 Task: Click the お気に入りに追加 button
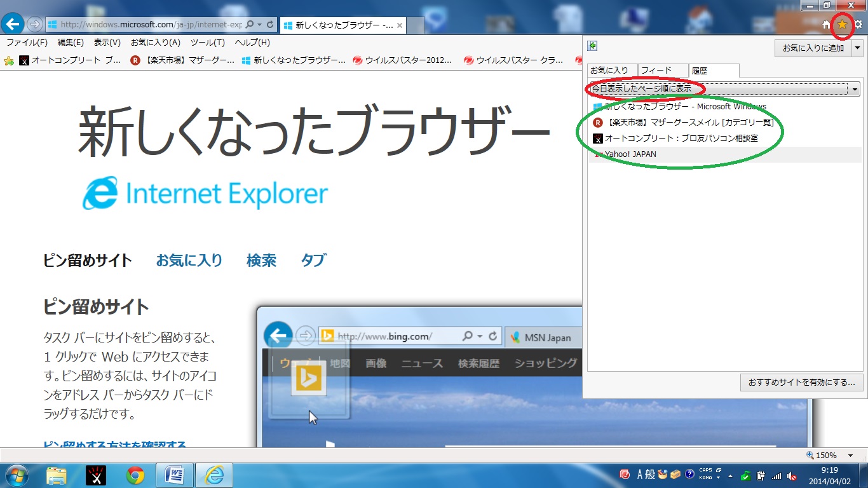tap(813, 48)
